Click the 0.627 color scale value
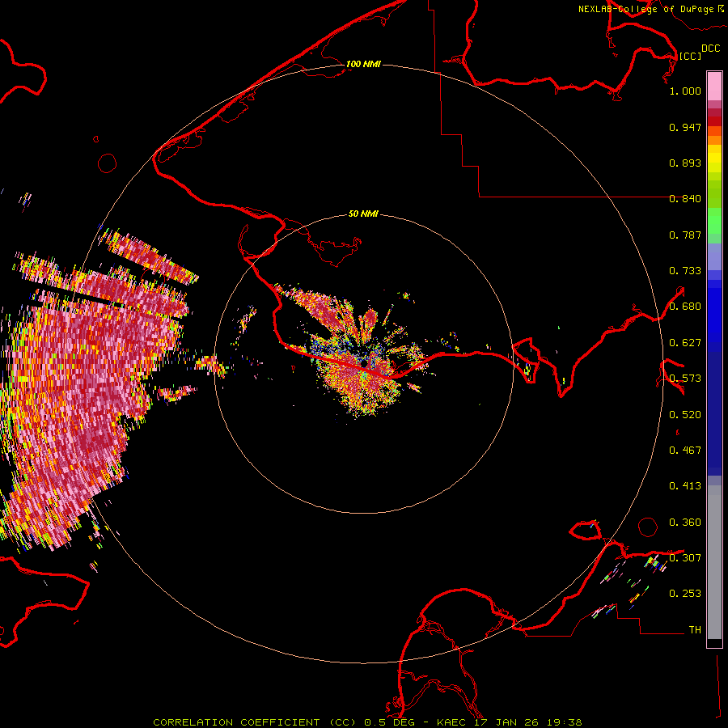This screenshot has width=728, height=728. [685, 343]
